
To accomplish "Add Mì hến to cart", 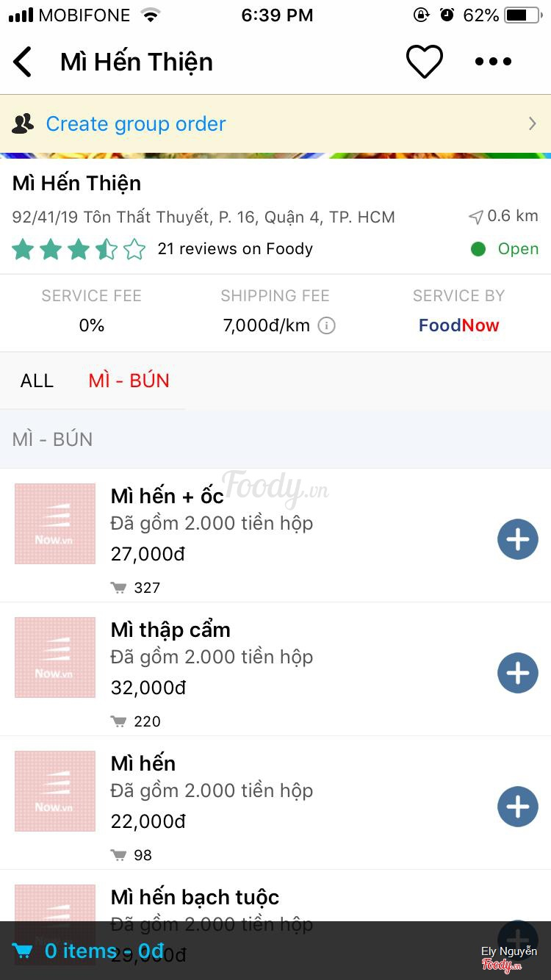I will click(x=518, y=807).
